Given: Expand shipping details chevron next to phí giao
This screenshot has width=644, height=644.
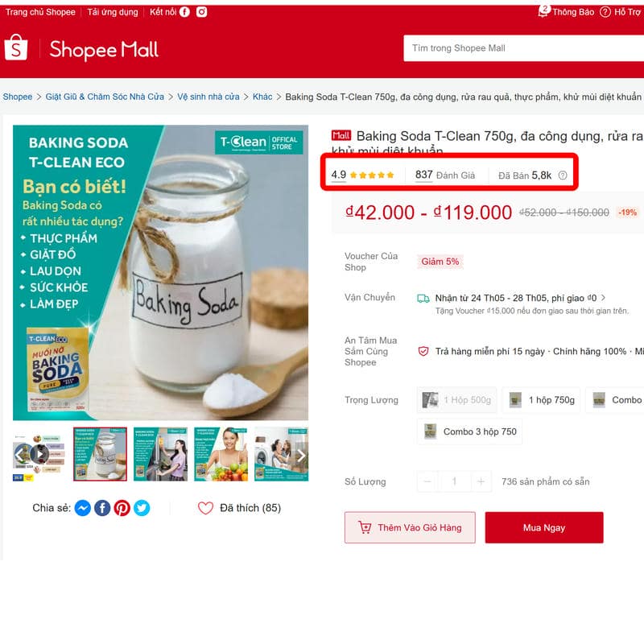Looking at the screenshot, I should (x=603, y=298).
